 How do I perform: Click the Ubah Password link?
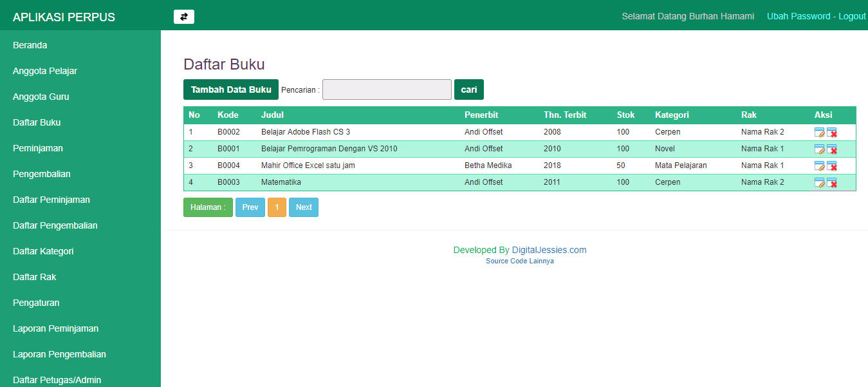click(x=799, y=16)
